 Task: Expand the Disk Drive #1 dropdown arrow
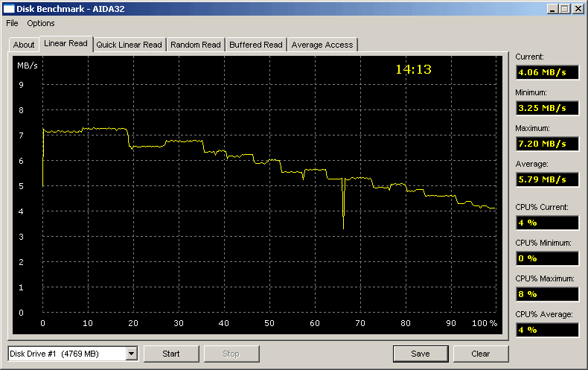coord(131,354)
